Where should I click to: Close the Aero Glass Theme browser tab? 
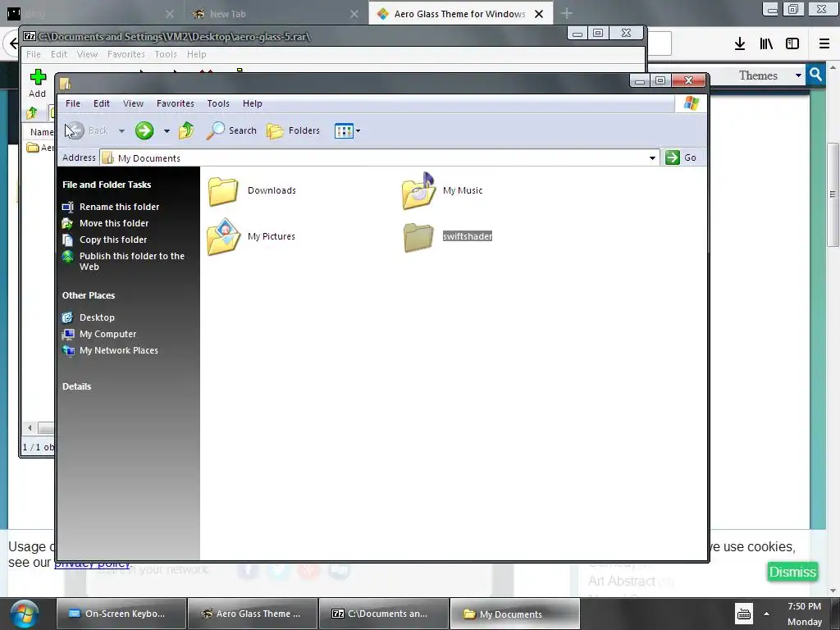(539, 14)
